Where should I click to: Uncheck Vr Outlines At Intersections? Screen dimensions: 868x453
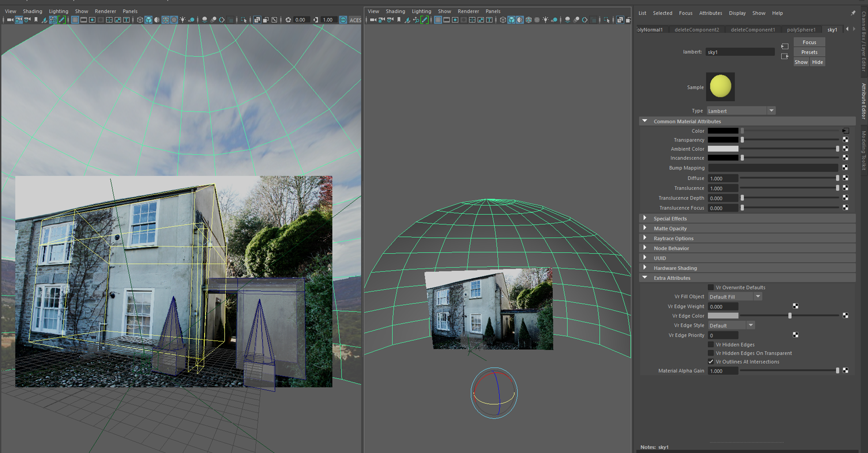[x=711, y=362]
